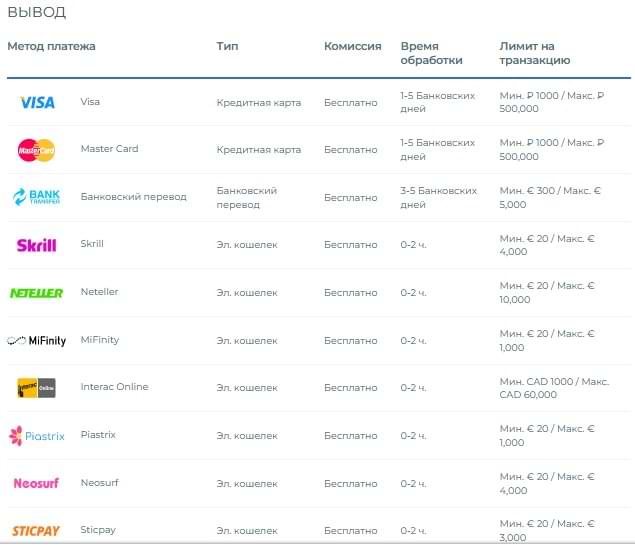Click 'Кредитная карта' in the Visa row
The height and width of the screenshot is (545, 635).
coord(259,103)
